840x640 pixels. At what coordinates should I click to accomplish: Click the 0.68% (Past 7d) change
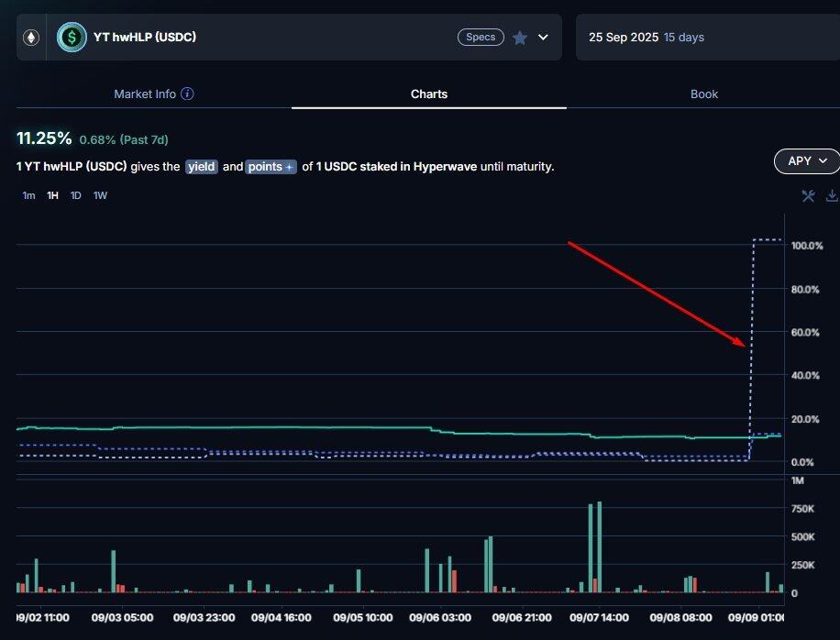pyautogui.click(x=124, y=139)
